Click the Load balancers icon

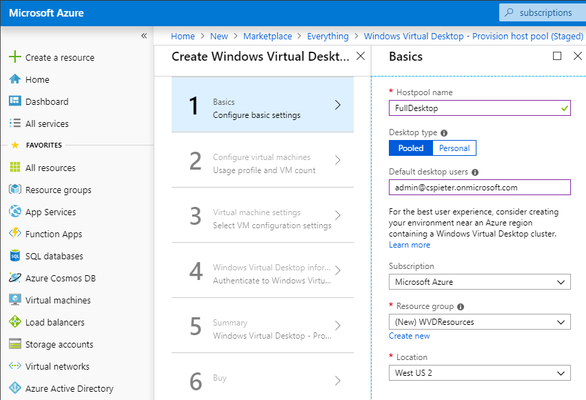point(15,321)
